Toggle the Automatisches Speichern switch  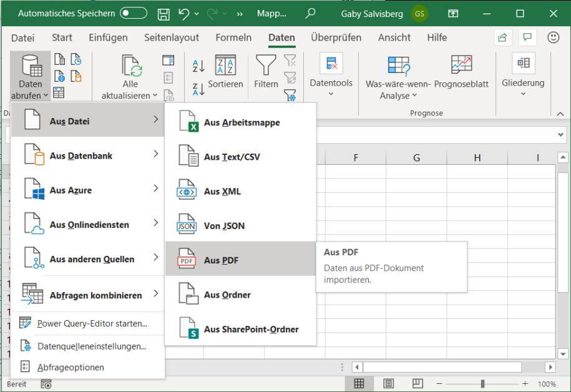click(133, 13)
